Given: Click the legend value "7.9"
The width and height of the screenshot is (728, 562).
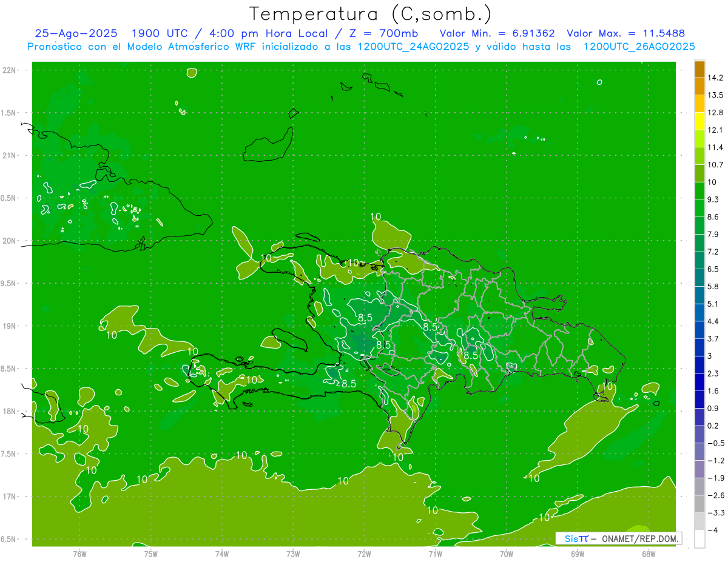Looking at the screenshot, I should coord(713,235).
